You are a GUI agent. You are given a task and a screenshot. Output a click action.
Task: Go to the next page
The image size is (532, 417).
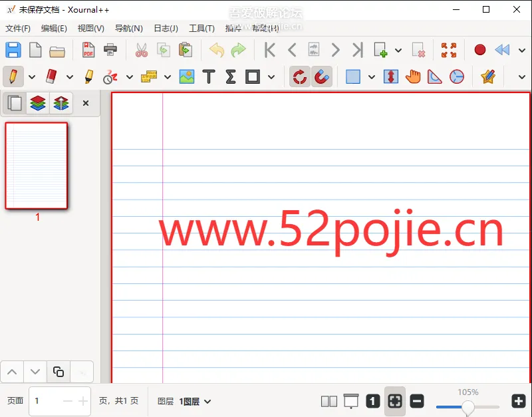(x=336, y=50)
